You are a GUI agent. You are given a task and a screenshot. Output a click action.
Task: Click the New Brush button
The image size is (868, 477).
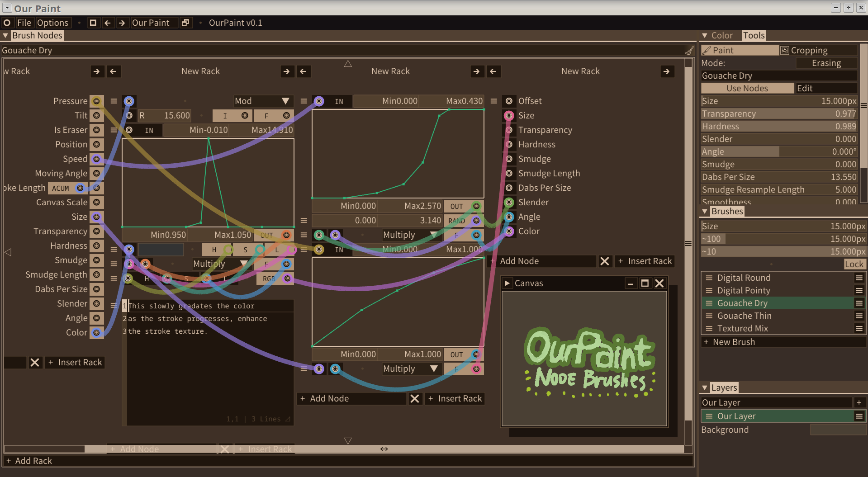coord(733,342)
